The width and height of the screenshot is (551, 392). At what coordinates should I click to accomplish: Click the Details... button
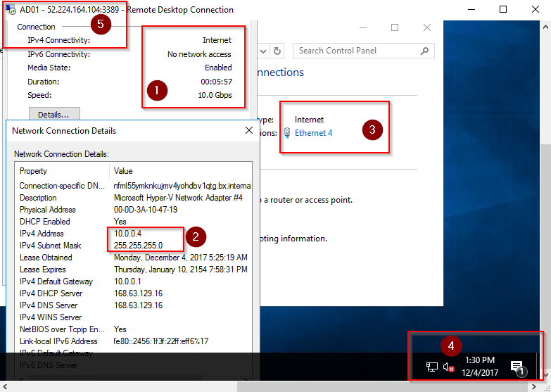pyautogui.click(x=54, y=115)
